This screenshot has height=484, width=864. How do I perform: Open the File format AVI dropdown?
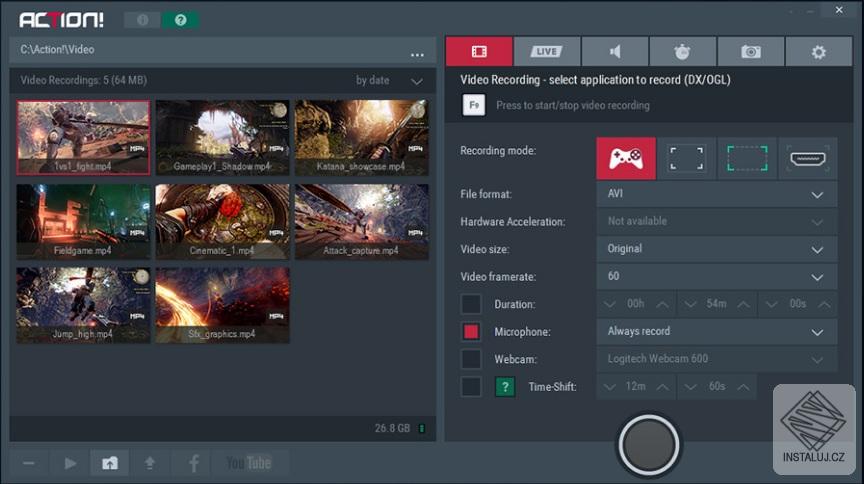pos(716,194)
